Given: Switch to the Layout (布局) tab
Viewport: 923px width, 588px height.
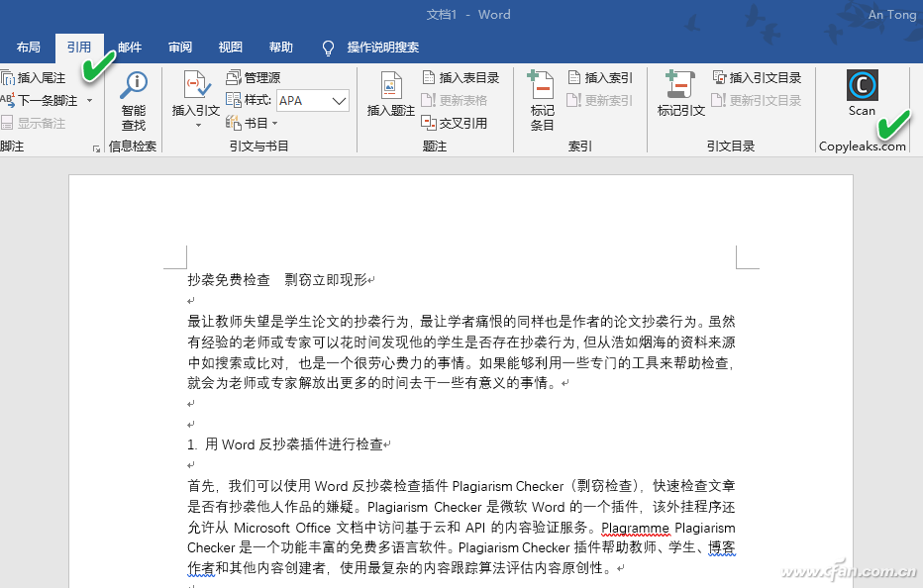Looking at the screenshot, I should pyautogui.click(x=29, y=48).
